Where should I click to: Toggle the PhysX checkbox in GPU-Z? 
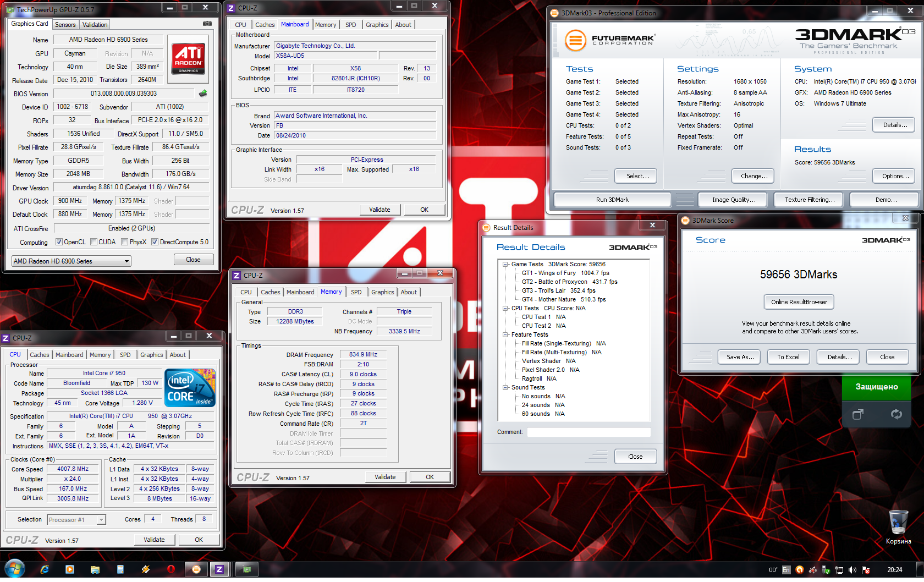(125, 242)
